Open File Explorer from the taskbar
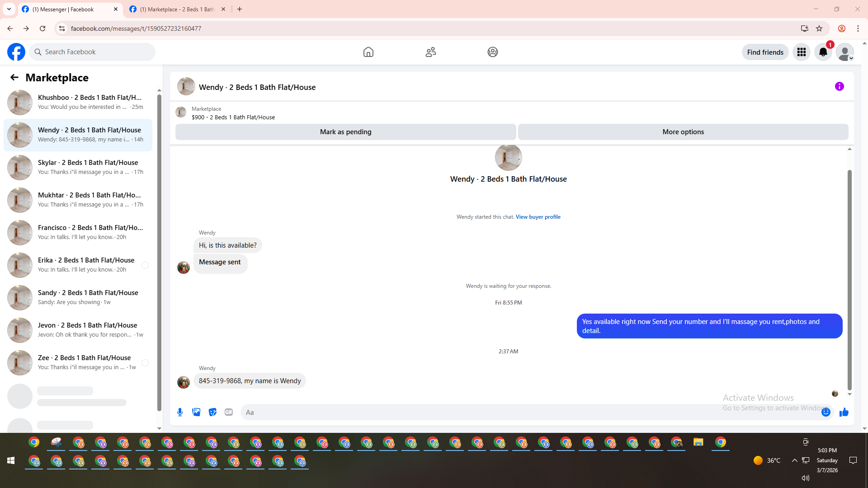The height and width of the screenshot is (488, 868). [698, 442]
